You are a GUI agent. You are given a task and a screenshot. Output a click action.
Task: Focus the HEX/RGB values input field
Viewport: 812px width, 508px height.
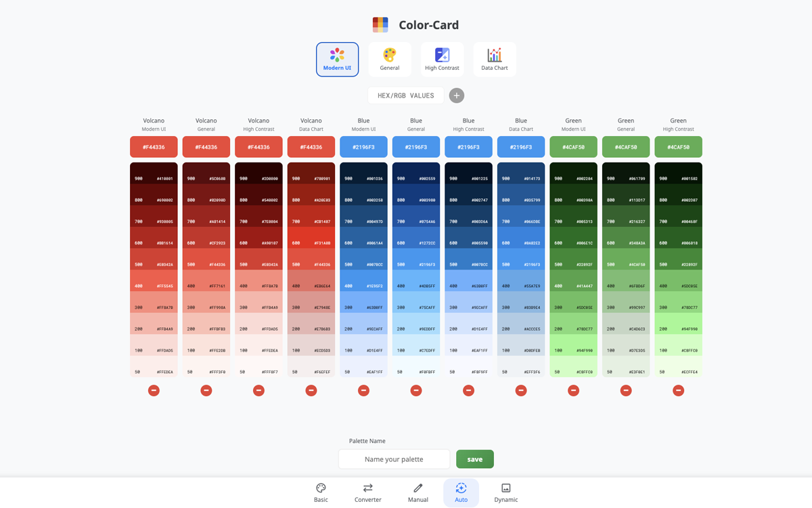pyautogui.click(x=405, y=96)
